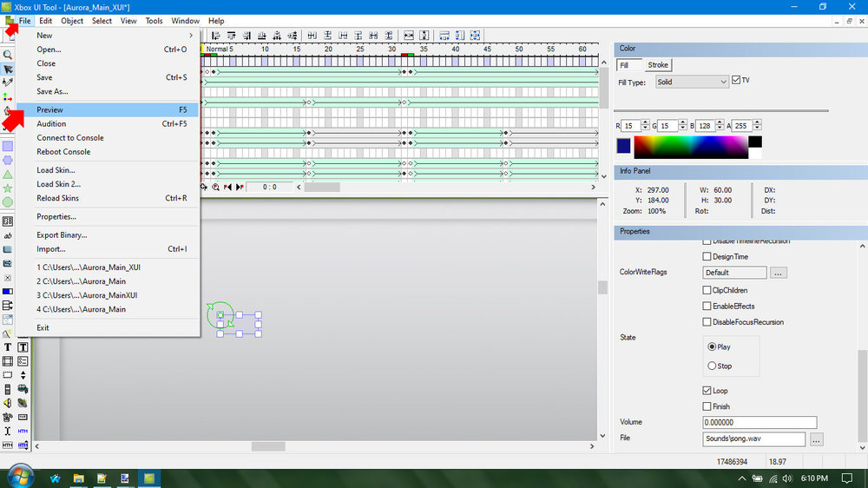868x488 pixels.
Task: Open the Show hidden icons tray chevron
Action: click(742, 478)
